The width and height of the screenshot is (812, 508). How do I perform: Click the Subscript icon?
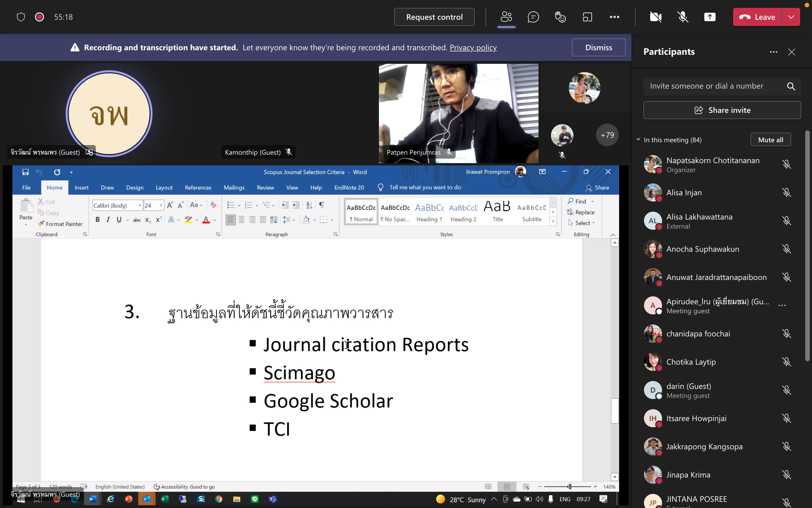pyautogui.click(x=148, y=220)
